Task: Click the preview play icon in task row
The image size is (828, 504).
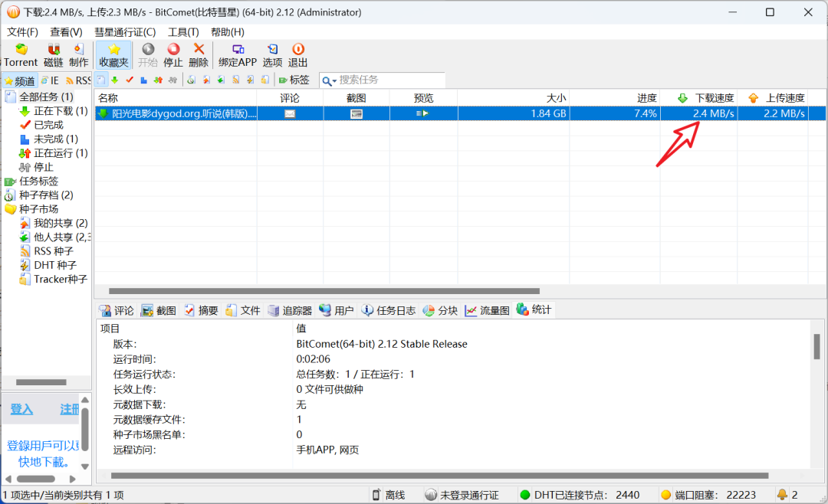Action: [422, 113]
